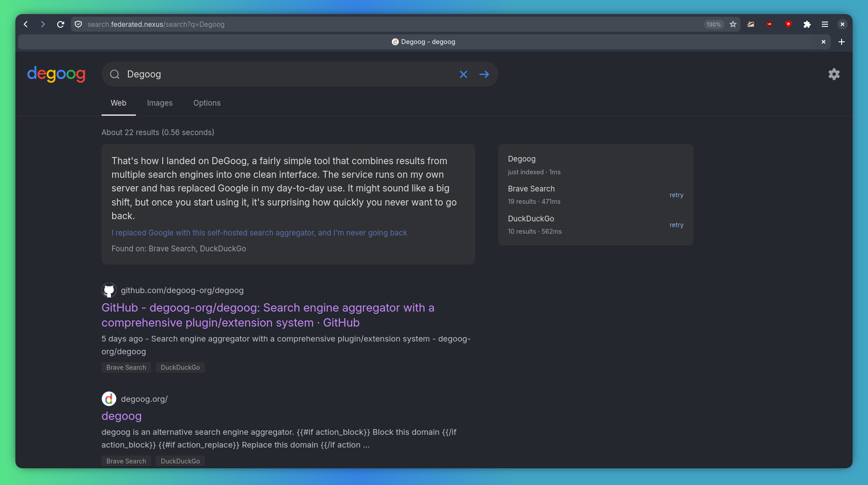Open the red YouTube extension icon
Image resolution: width=868 pixels, height=485 pixels.
click(x=788, y=24)
